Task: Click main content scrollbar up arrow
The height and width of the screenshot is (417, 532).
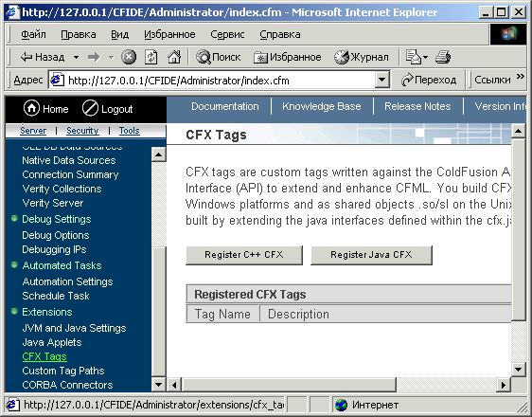Action: click(519, 131)
